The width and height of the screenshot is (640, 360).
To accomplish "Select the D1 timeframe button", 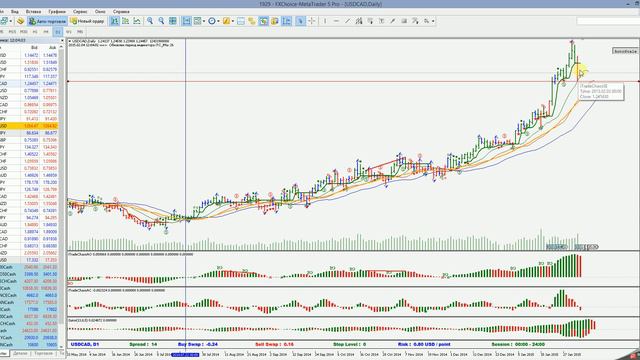I will point(58,32).
